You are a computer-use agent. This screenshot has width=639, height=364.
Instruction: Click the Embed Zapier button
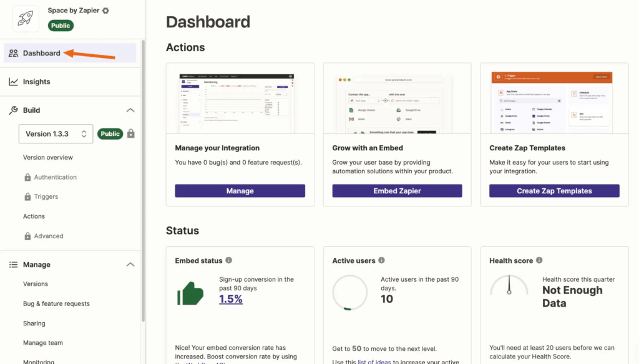pyautogui.click(x=397, y=191)
